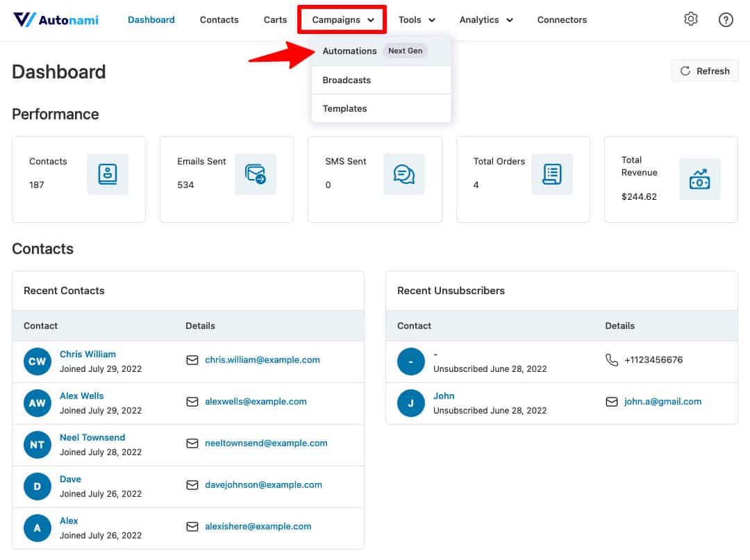The height and width of the screenshot is (560, 750).
Task: Open the Analytics dropdown
Action: point(485,19)
